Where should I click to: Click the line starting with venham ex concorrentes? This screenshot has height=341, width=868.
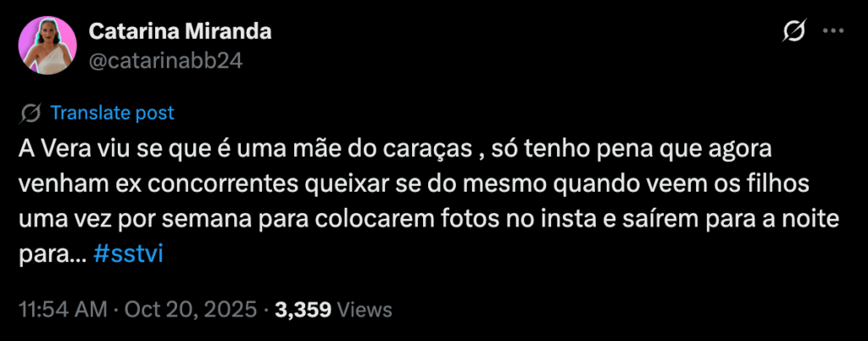[414, 185]
